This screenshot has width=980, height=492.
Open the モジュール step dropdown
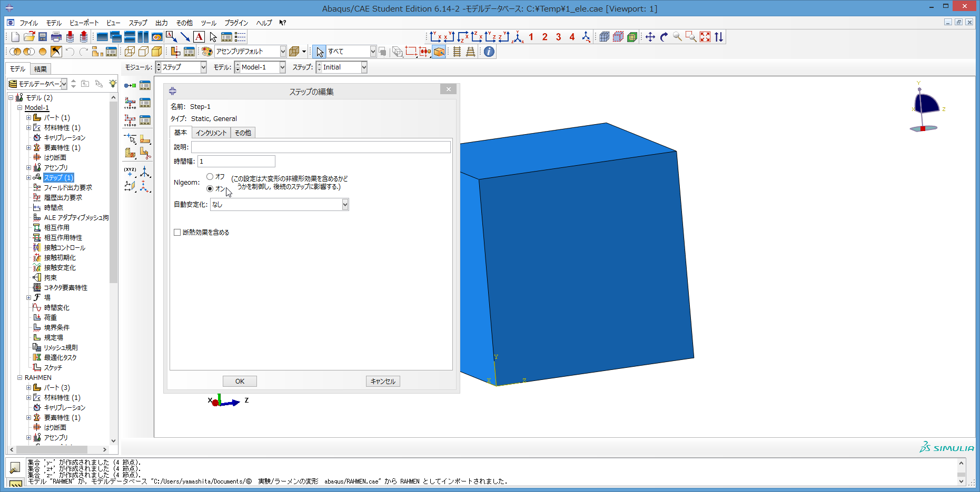point(203,67)
